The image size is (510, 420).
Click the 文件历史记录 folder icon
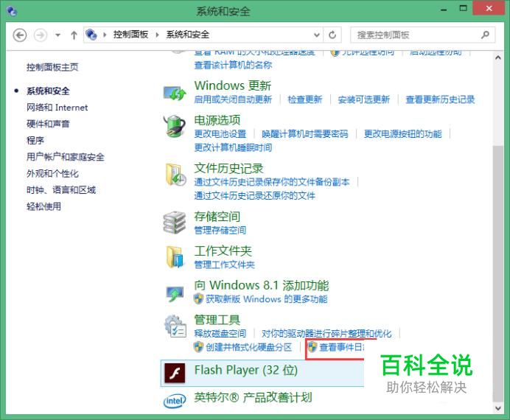175,175
